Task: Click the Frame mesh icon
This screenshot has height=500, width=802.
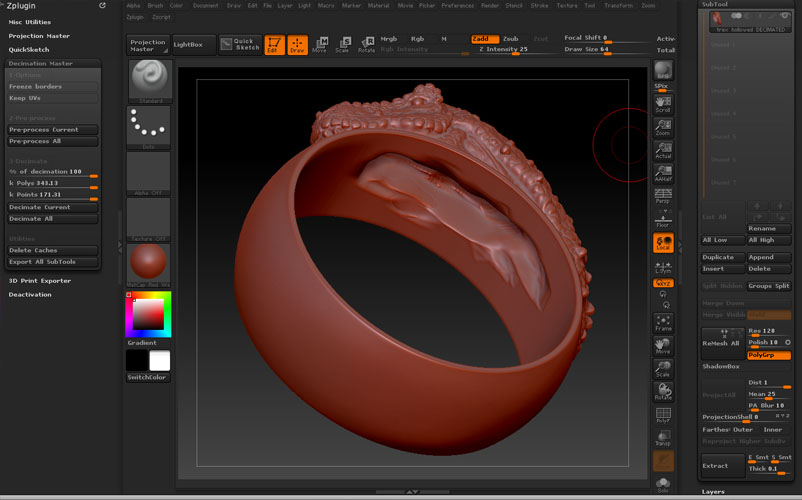Action: click(663, 323)
